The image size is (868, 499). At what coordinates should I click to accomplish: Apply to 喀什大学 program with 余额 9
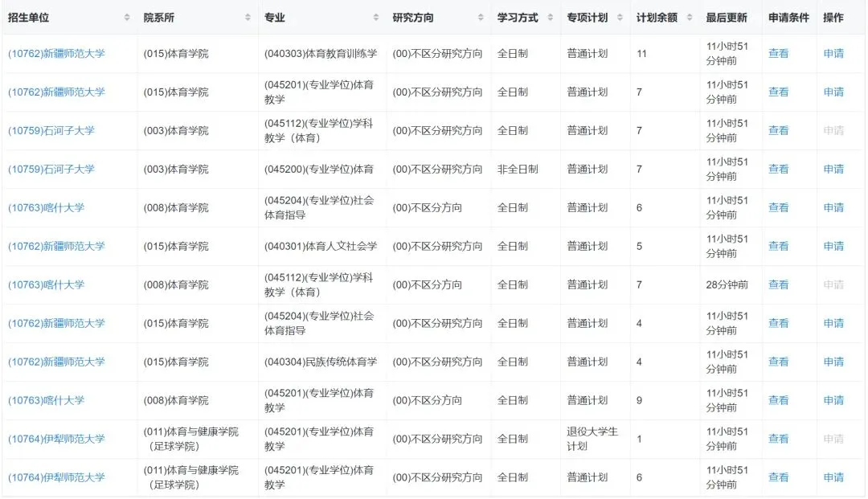click(833, 400)
